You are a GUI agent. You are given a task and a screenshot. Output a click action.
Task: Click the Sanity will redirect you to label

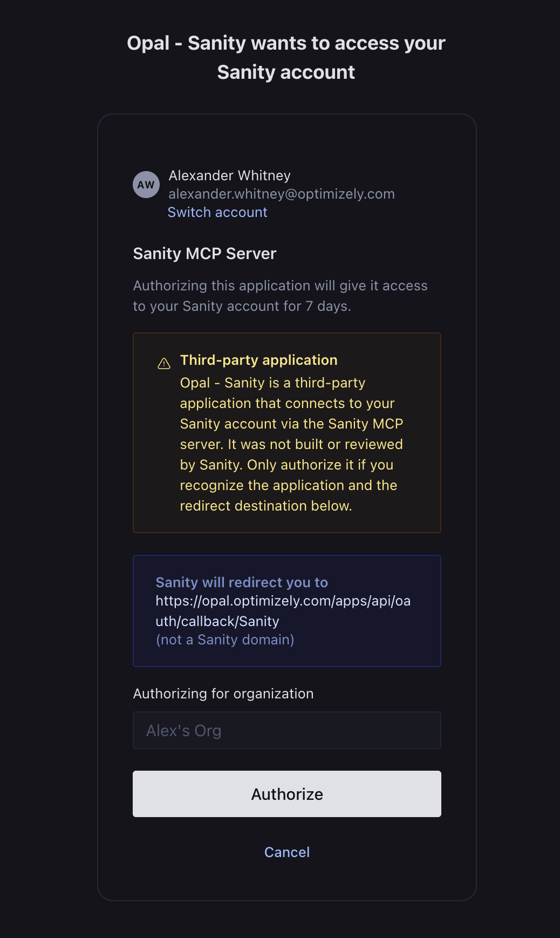242,582
